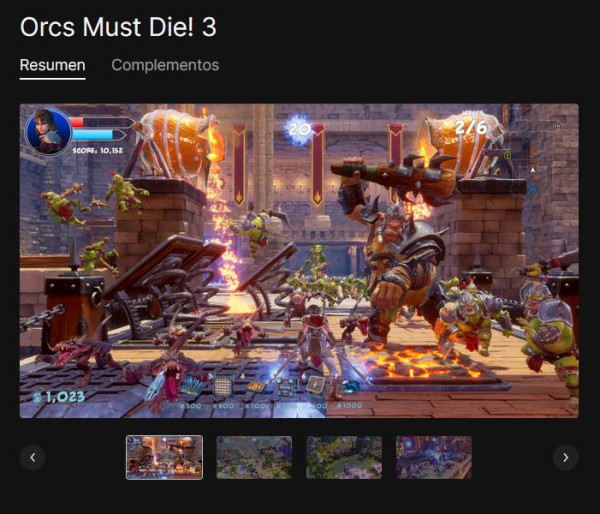The image size is (600, 514).
Task: Click the coin balance showing 1,023
Action: tap(59, 397)
